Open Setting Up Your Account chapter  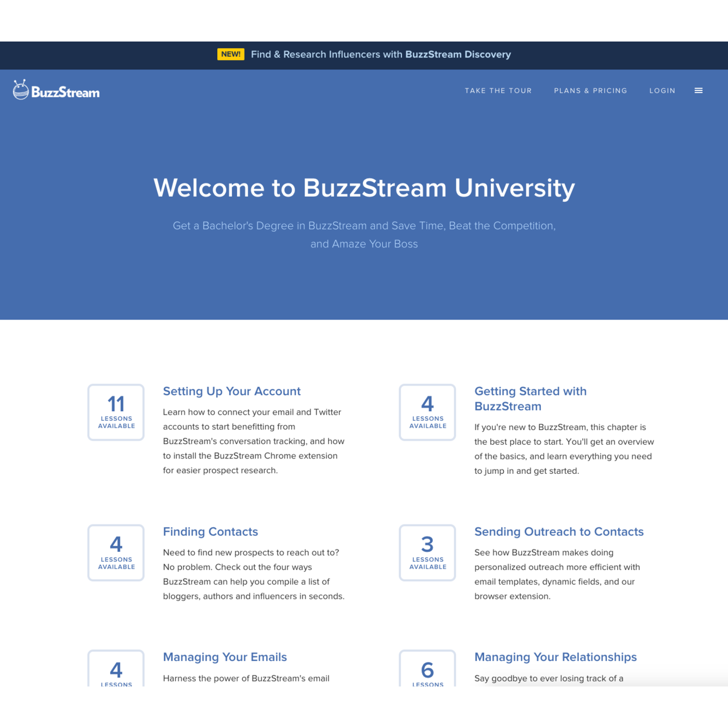231,391
